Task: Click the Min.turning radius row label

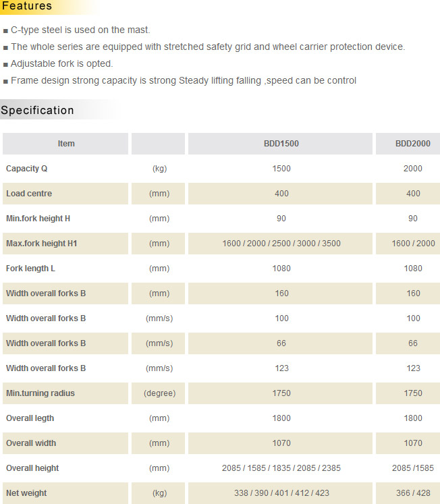Action: click(x=40, y=393)
